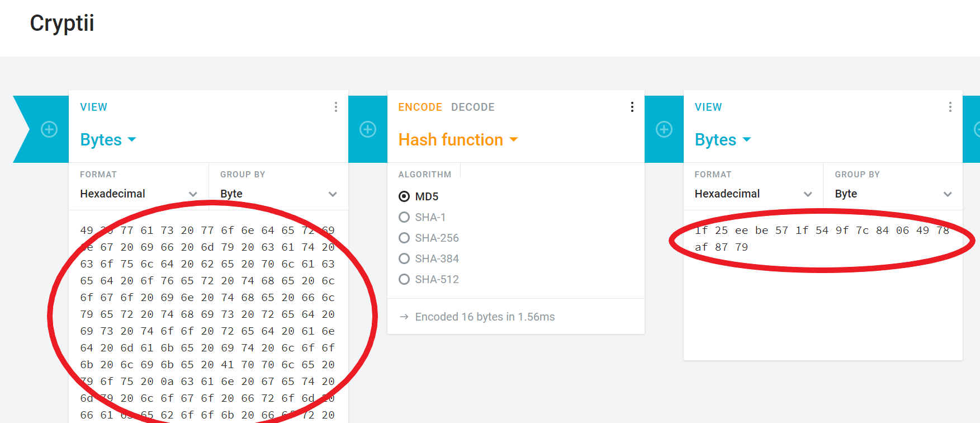980x423 pixels.
Task: Open the right Bytes brick type dropdown
Action: tap(723, 139)
